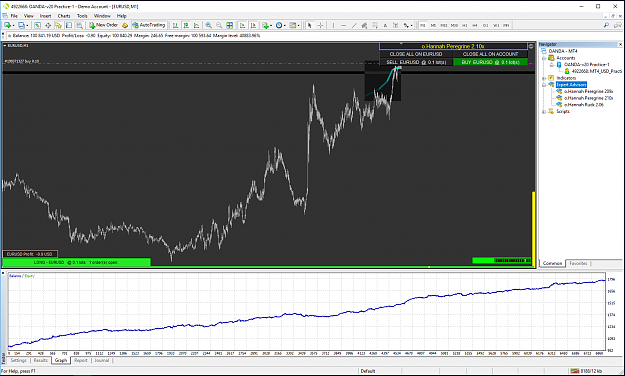The width and height of the screenshot is (625, 376).
Task: Toggle the Chart Shift icon
Action: click(253, 25)
